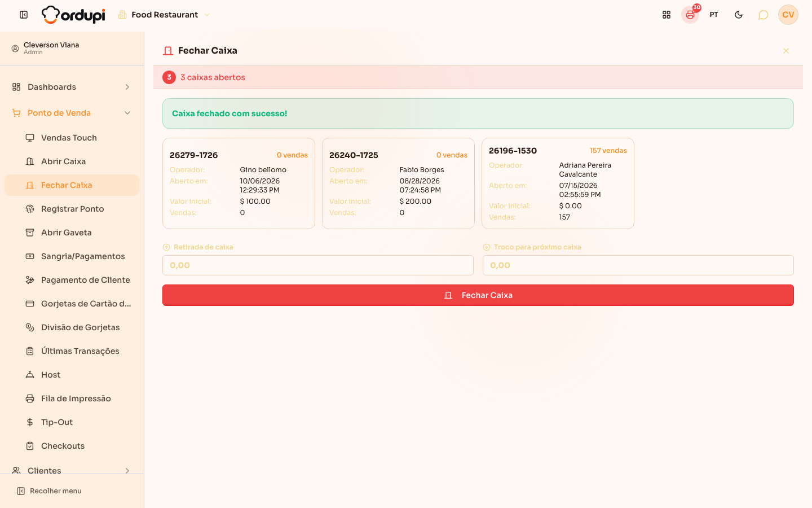
Task: Click the red Fechar Caixa button
Action: (478, 295)
